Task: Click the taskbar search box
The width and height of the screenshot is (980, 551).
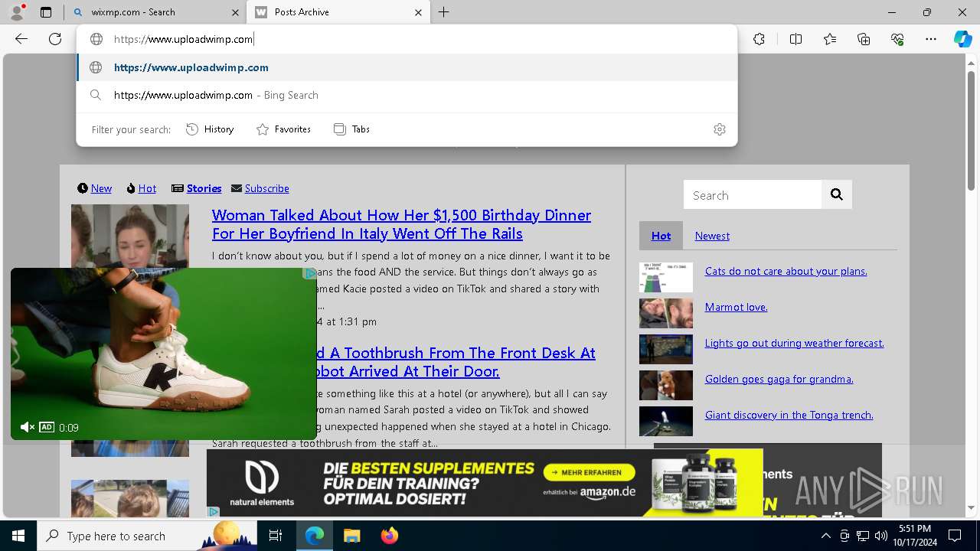Action: tap(147, 536)
